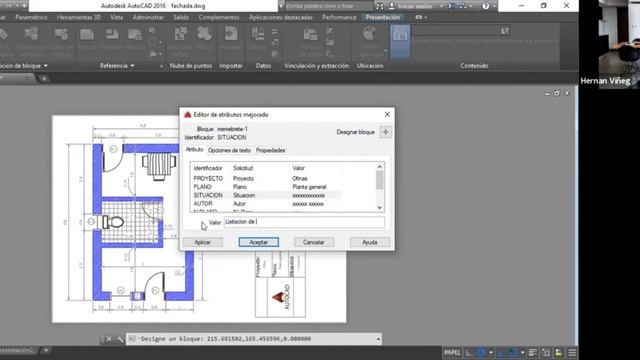Select the Atributo tab
The width and height of the screenshot is (640, 360).
pos(194,149)
